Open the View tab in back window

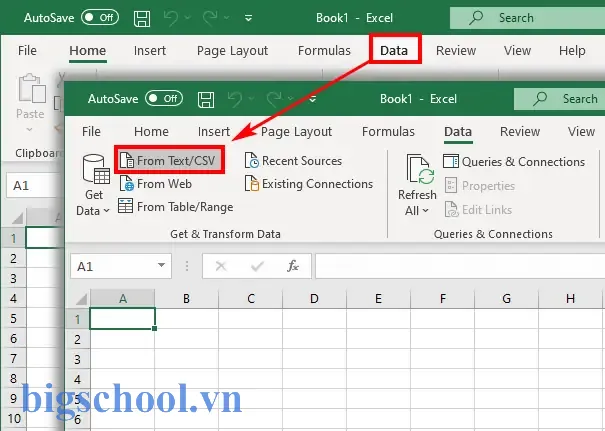tap(517, 51)
